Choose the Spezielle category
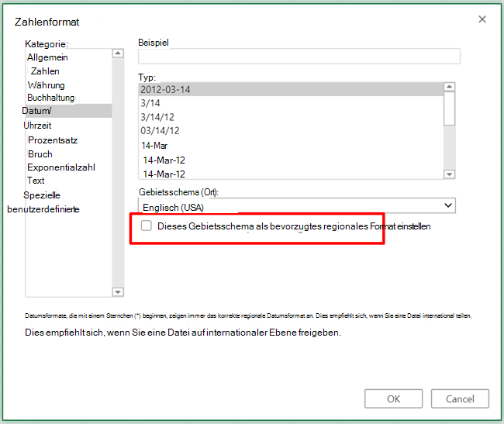 click(42, 195)
